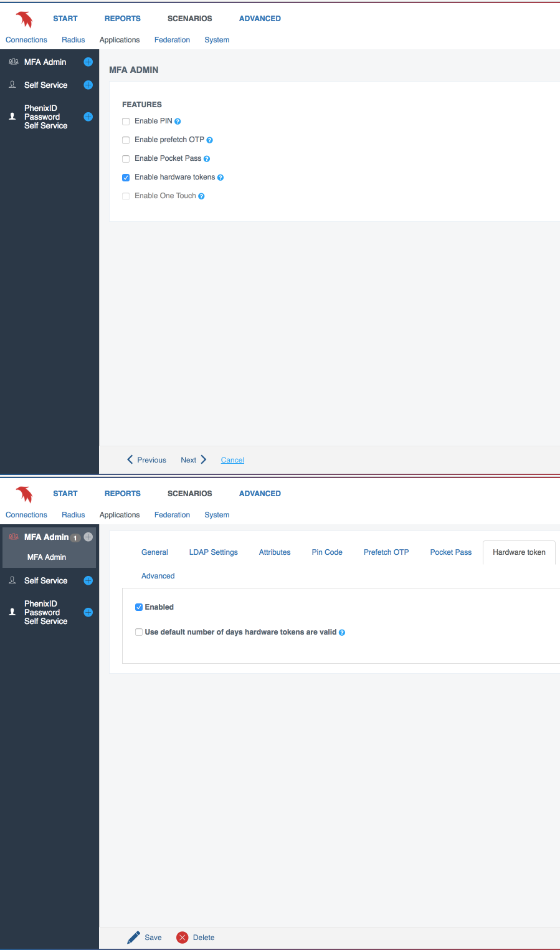Screen dimensions: 560x950
Task: Tick the Enable Pocket Pass checkbox
Action: (126, 159)
